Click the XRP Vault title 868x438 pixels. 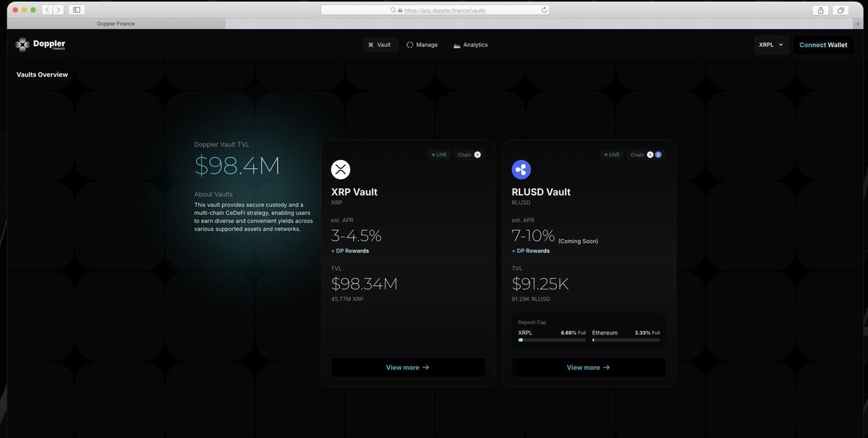[354, 192]
